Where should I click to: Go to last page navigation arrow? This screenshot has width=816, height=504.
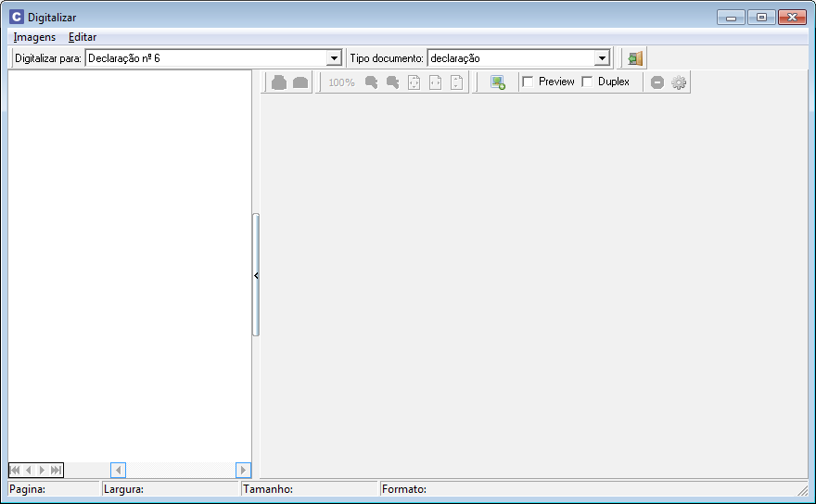pos(56,471)
